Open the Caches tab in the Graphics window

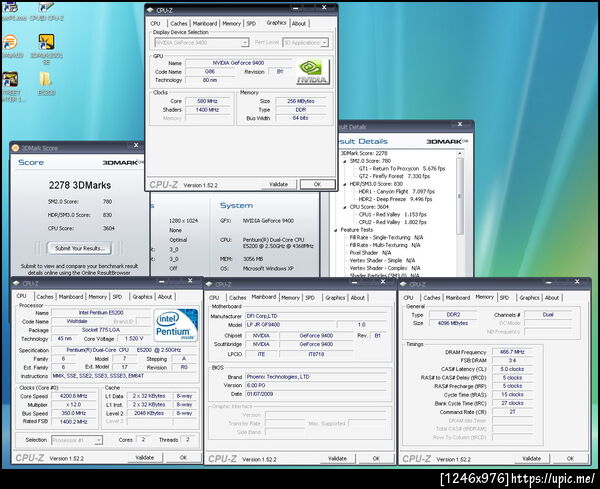(179, 23)
